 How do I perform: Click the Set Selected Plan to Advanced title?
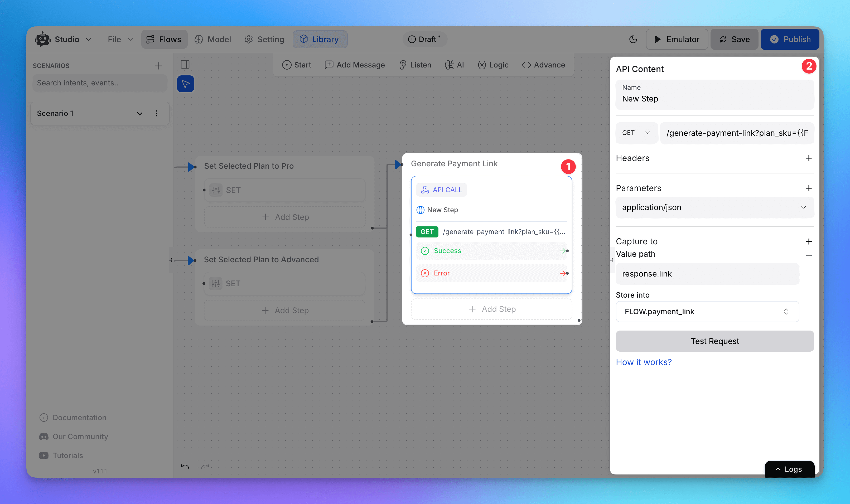click(261, 259)
